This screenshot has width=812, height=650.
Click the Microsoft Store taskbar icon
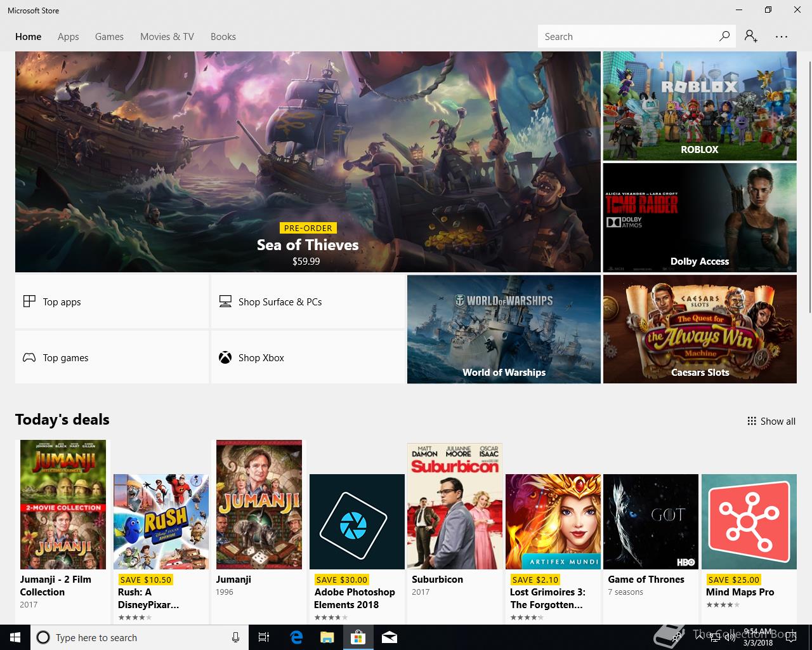pyautogui.click(x=358, y=637)
